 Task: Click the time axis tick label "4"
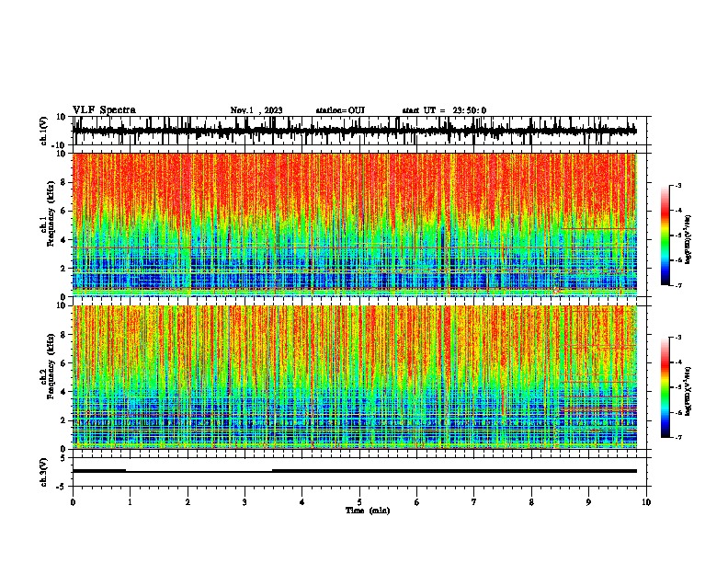click(x=301, y=501)
